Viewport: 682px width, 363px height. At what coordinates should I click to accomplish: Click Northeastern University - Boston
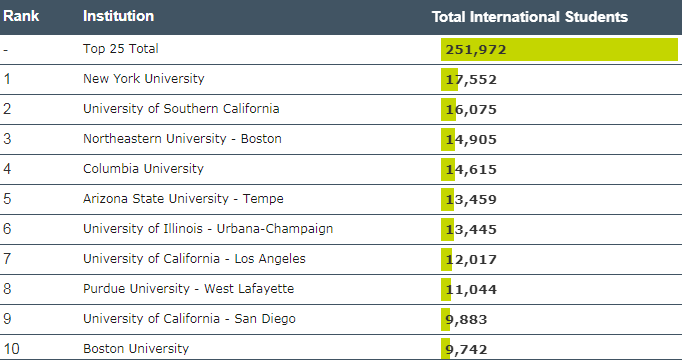[182, 139]
